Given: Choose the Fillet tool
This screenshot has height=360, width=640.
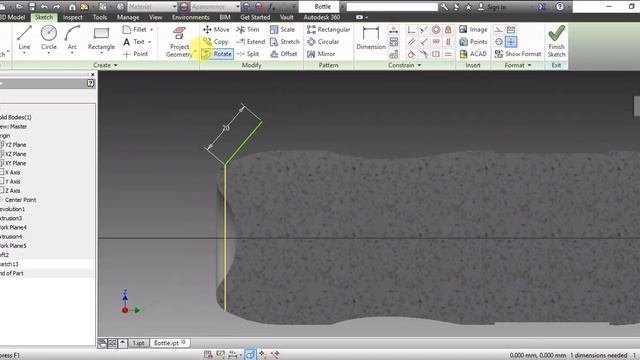Looking at the screenshot, I should point(135,29).
